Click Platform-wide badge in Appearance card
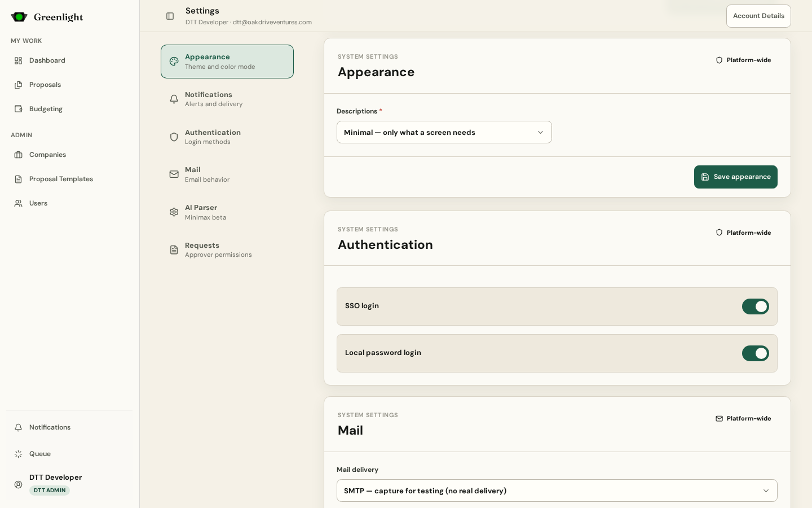 point(743,60)
